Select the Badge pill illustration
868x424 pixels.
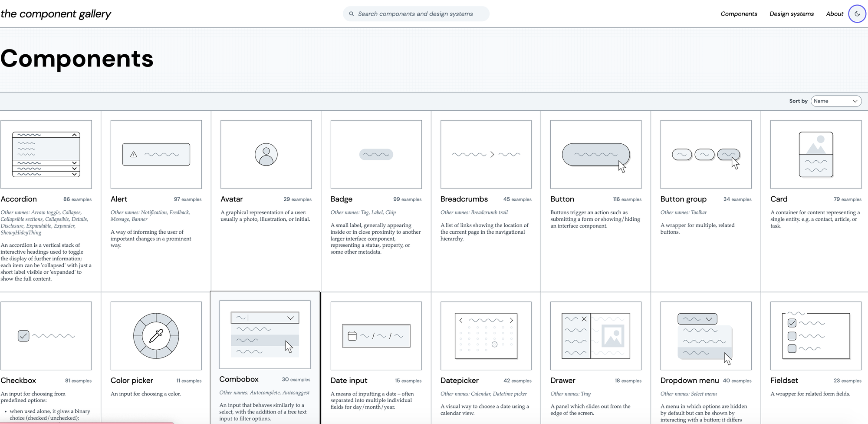376,154
